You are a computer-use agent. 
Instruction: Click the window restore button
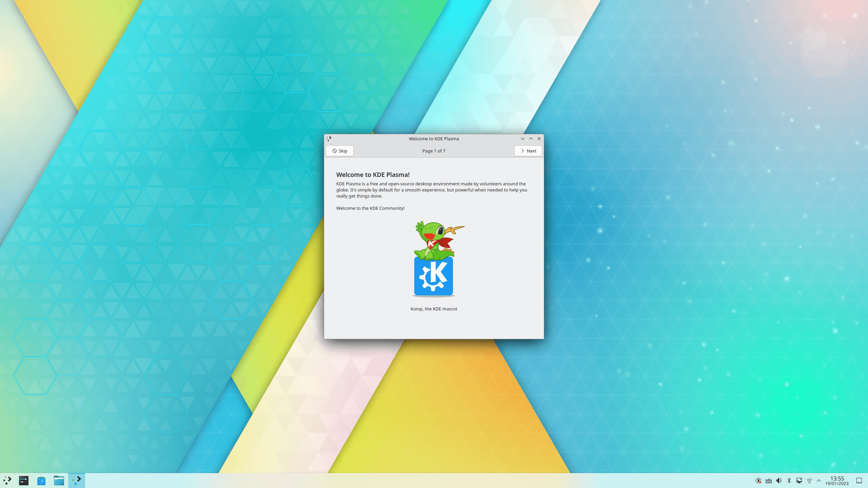(531, 138)
